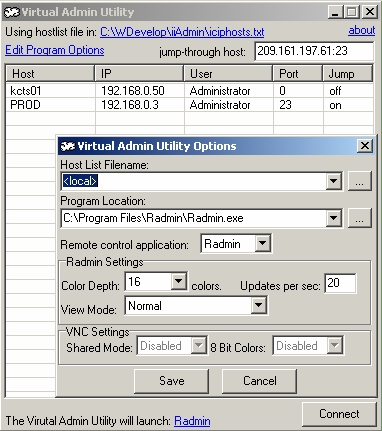Browse for Host List Filename with ellipsis button
The width and height of the screenshot is (382, 431).
click(x=359, y=181)
